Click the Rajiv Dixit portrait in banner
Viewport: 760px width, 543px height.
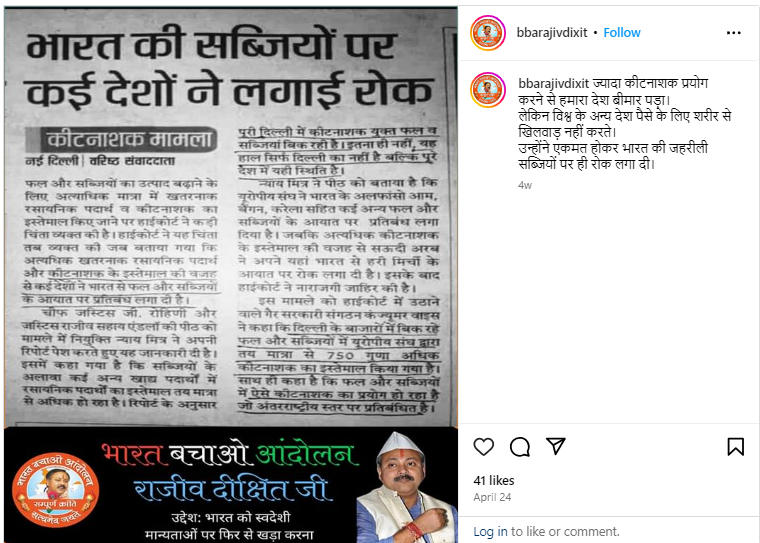click(x=407, y=487)
